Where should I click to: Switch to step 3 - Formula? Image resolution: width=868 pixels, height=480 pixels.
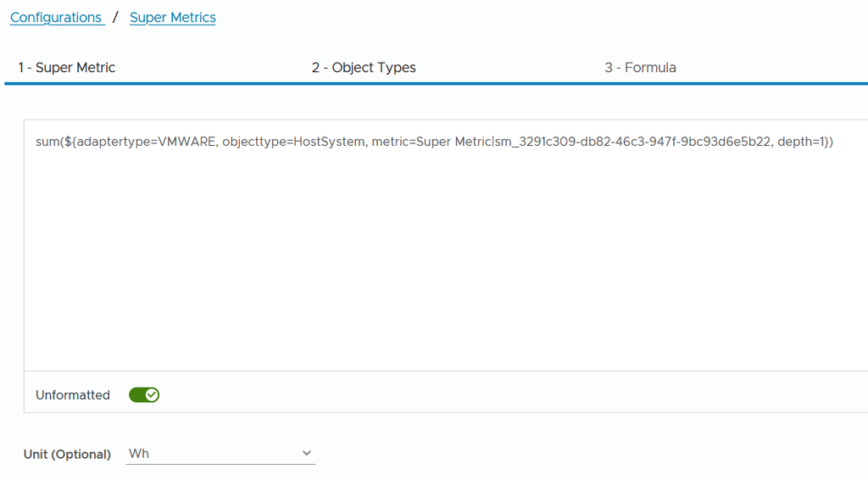click(x=640, y=68)
